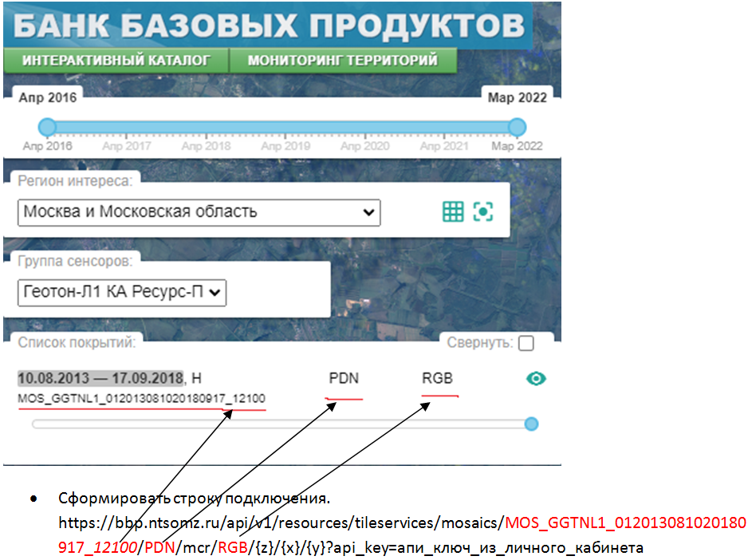The image size is (752, 560).
Task: Toggle mosaic visibility with the eye icon
Action: point(535,379)
